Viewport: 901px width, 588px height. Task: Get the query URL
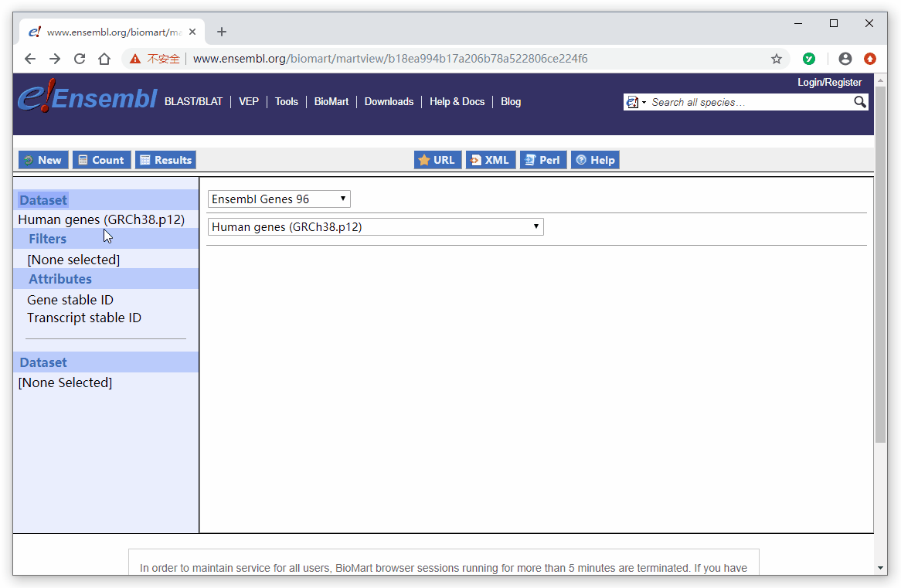pos(437,160)
